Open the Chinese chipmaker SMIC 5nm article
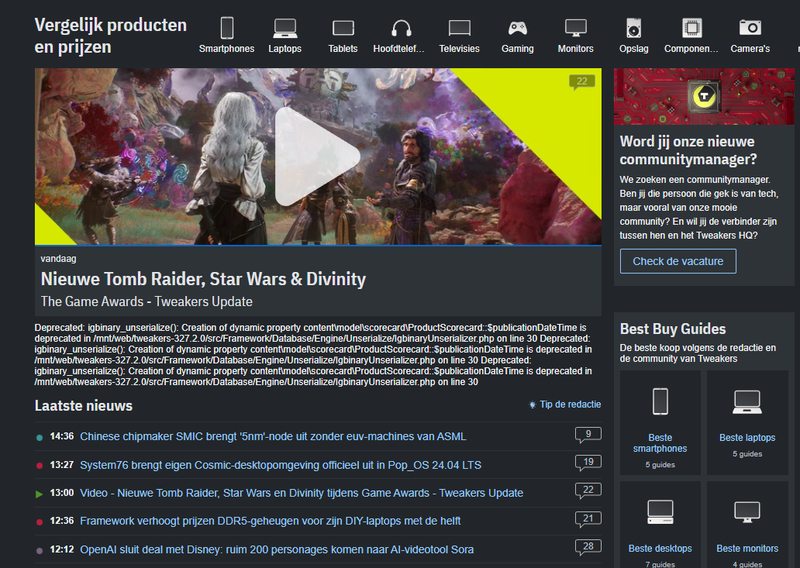The image size is (800, 568). [x=273, y=437]
